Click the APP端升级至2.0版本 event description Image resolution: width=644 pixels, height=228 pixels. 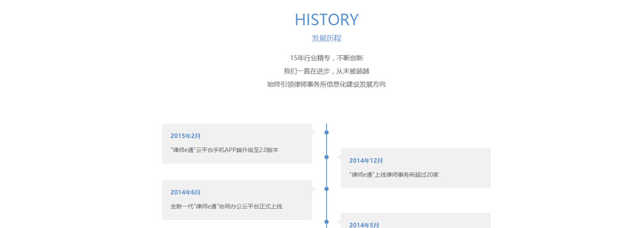tap(224, 150)
